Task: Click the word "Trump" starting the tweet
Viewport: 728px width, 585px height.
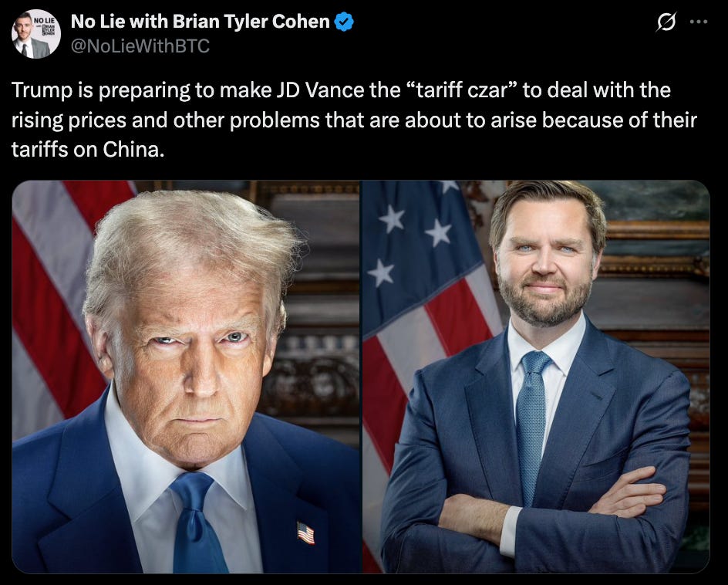Action: (x=42, y=90)
